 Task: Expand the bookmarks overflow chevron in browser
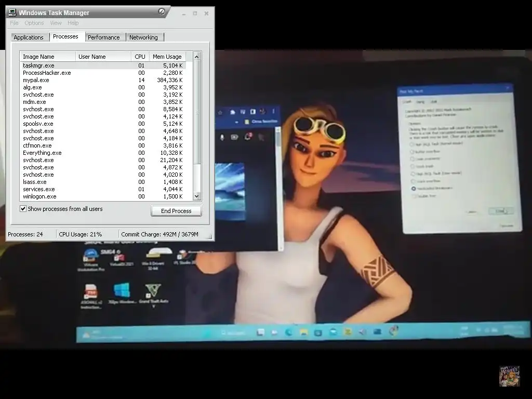click(x=236, y=122)
